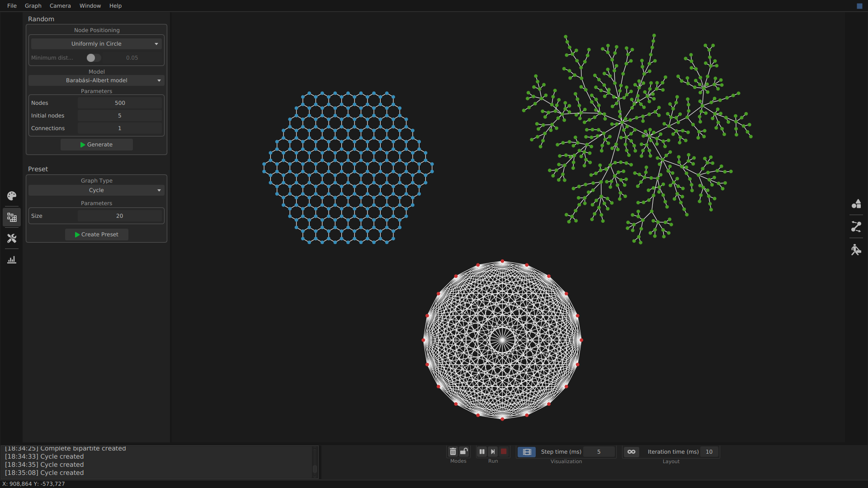Open the Uniformly in Circle dropdown
Image resolution: width=868 pixels, height=488 pixels.
click(x=96, y=44)
